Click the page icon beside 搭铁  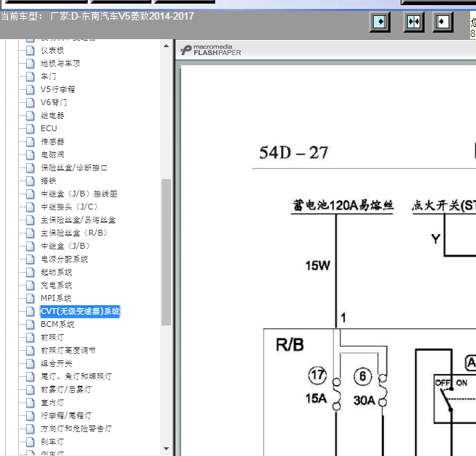tap(30, 181)
